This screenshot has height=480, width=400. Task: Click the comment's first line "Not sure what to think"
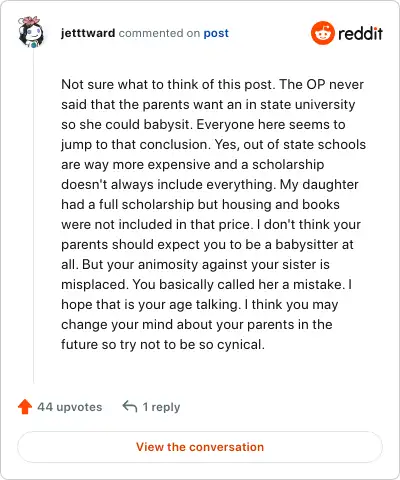click(x=135, y=84)
